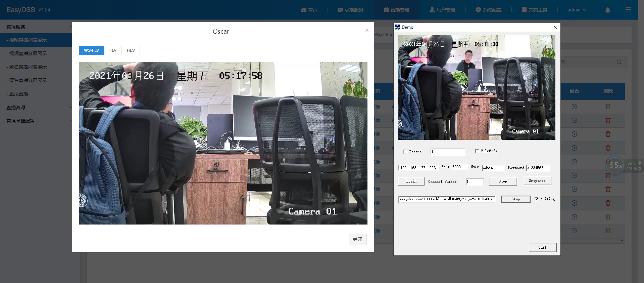Open the admin user dropdown
Screen dimensions: 644x283
(577, 10)
